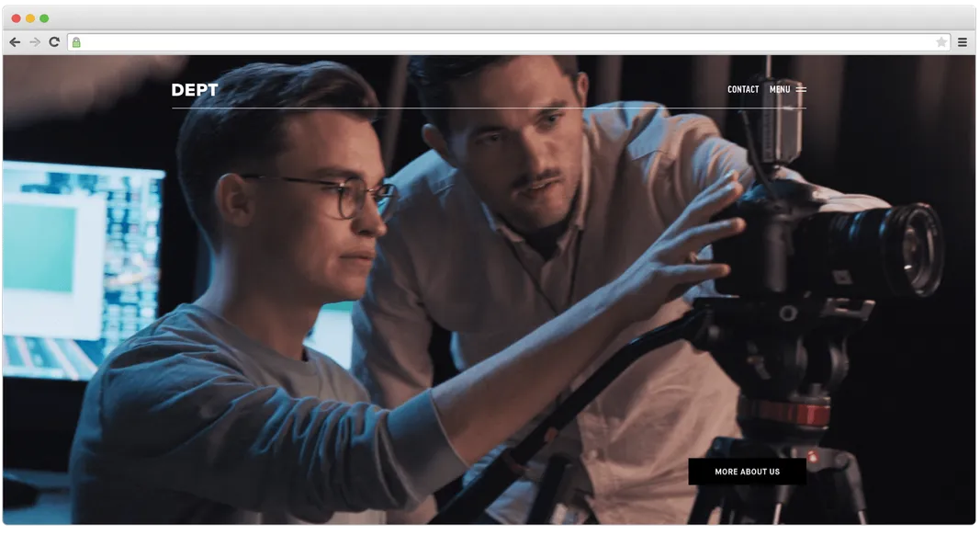Reload the page with the refresh icon

click(54, 42)
